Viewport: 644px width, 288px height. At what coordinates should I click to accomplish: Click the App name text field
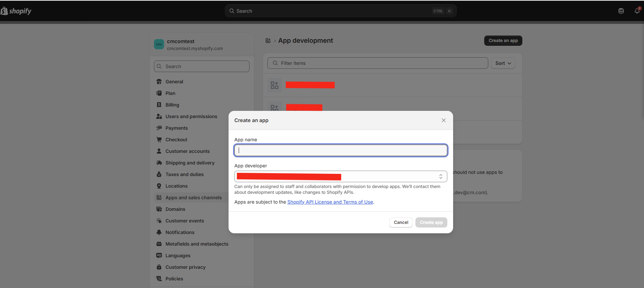(x=340, y=150)
